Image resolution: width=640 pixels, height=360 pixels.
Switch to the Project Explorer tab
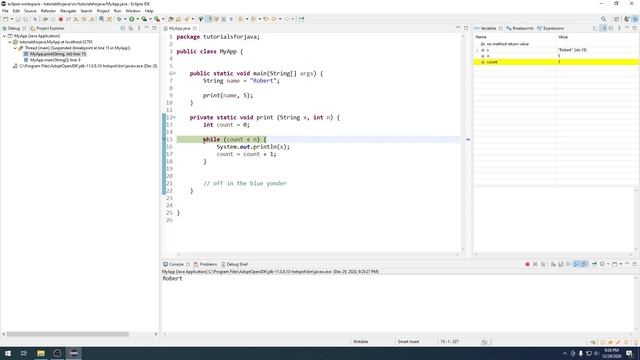pos(47,28)
